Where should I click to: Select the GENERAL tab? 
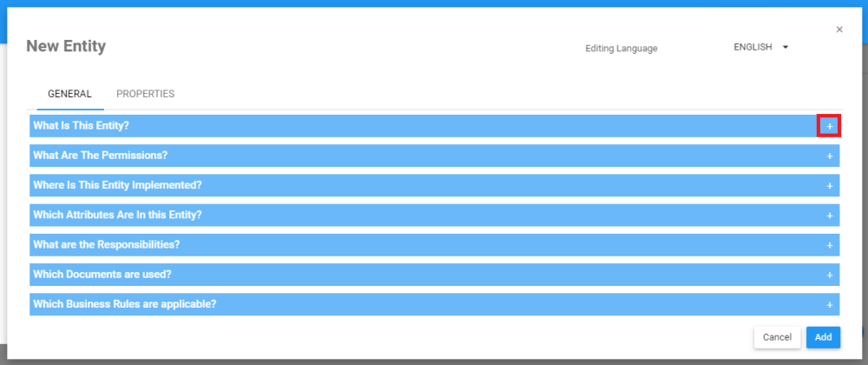pyautogui.click(x=69, y=94)
